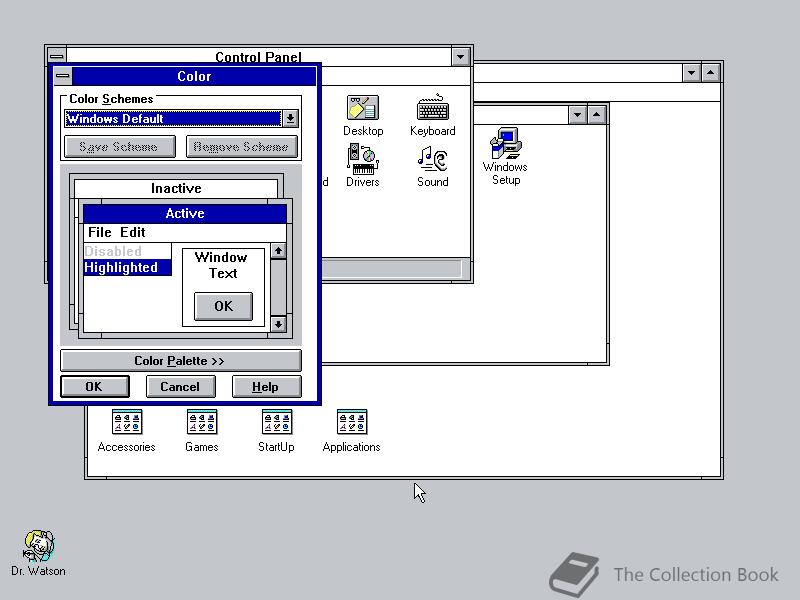Launch the Windows Setup icon
The height and width of the screenshot is (600, 800).
point(506,157)
